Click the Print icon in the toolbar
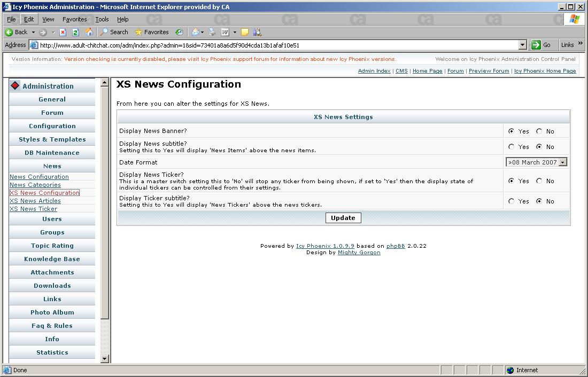 [x=212, y=32]
